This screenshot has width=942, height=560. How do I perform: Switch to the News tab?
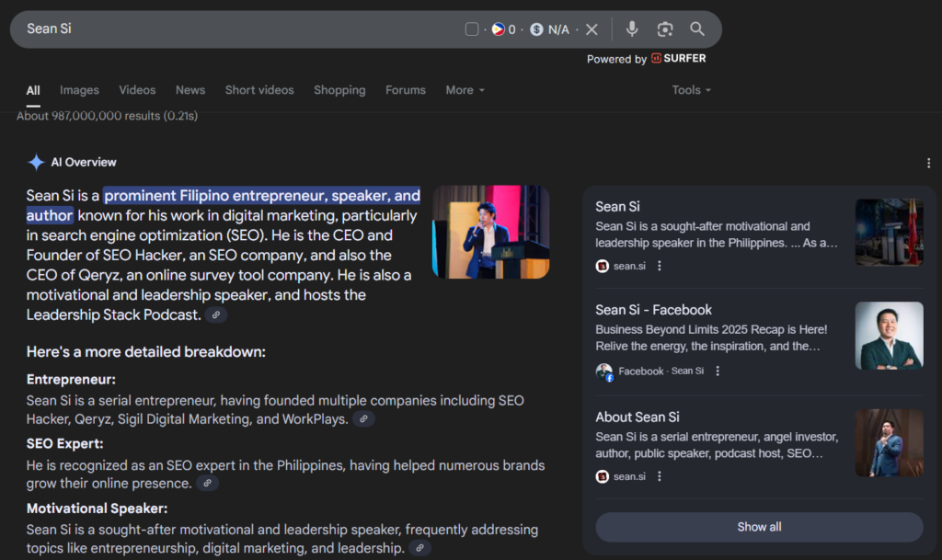(190, 90)
